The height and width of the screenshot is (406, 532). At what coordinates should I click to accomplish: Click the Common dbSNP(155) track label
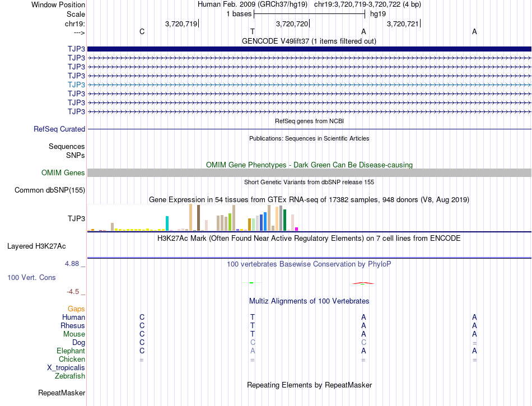50,190
